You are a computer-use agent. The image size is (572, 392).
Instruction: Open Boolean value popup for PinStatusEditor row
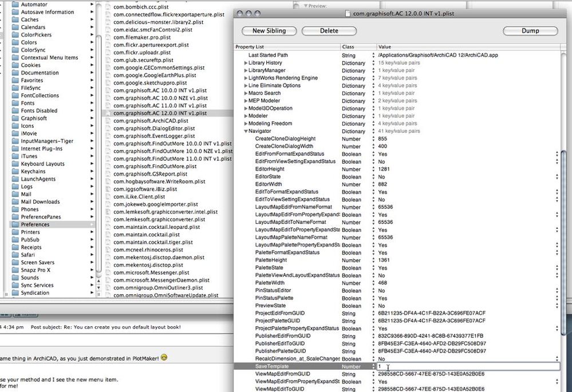557,291
